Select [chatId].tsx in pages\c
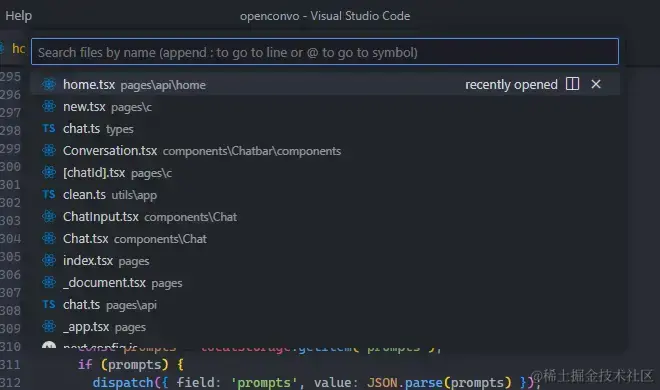 tap(325, 172)
